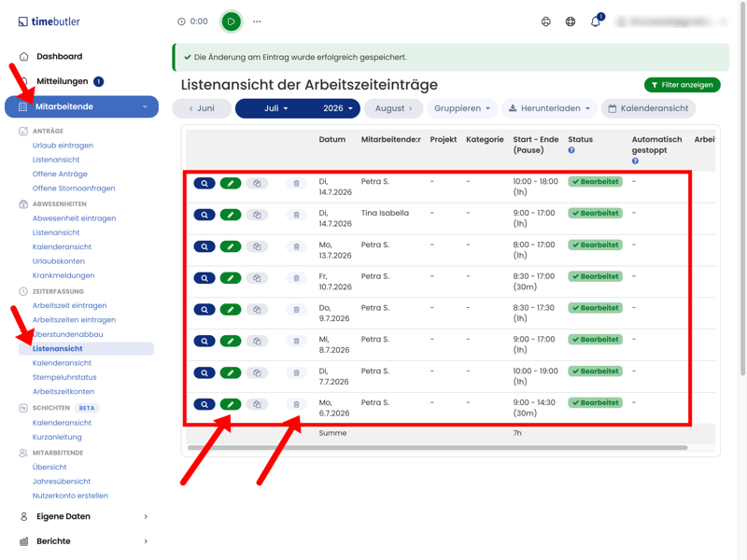
Task: Open the Herunterladen download dropdown
Action: point(549,108)
